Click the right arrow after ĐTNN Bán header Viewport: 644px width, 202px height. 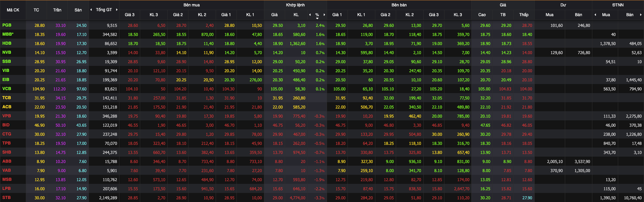[641, 15]
